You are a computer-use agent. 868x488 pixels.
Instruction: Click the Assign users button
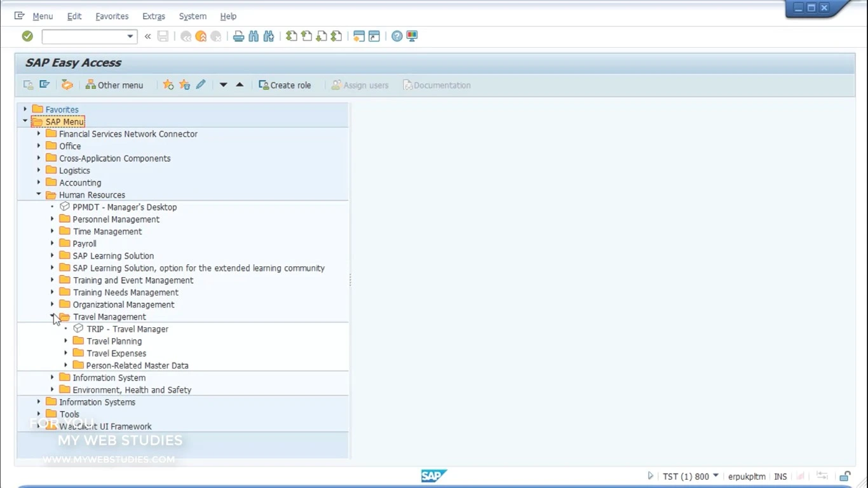point(360,85)
